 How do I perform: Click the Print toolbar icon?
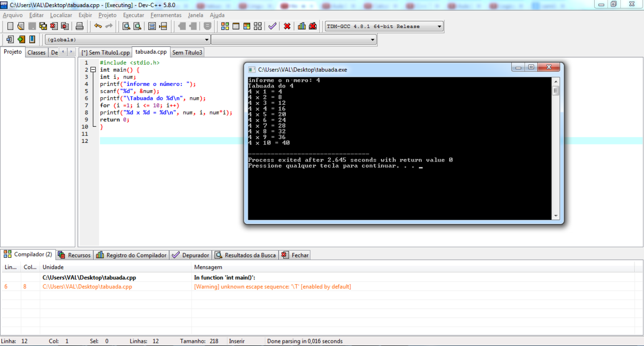click(x=79, y=26)
